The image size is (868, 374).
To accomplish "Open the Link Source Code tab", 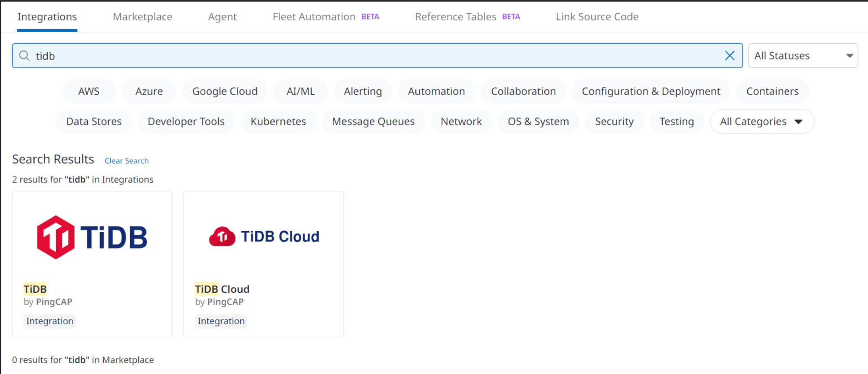I will pos(597,17).
